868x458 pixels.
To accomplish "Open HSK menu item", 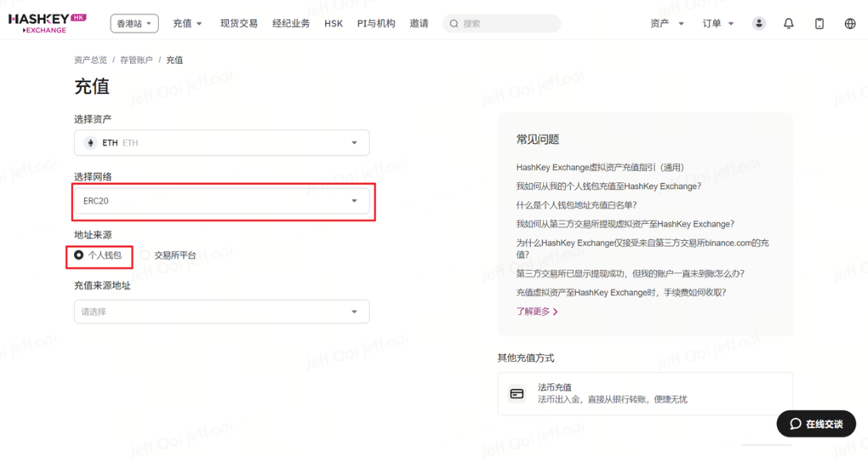I will [x=333, y=23].
